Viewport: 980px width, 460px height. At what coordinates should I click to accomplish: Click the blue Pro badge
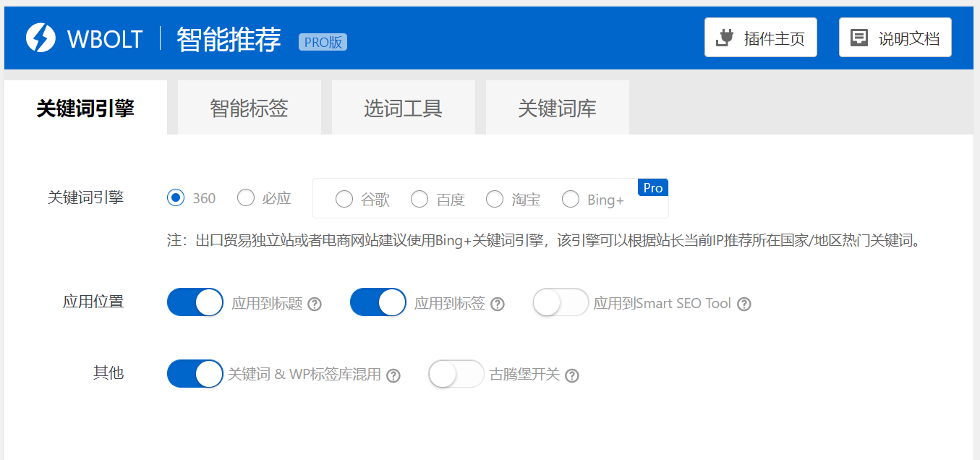coord(653,187)
